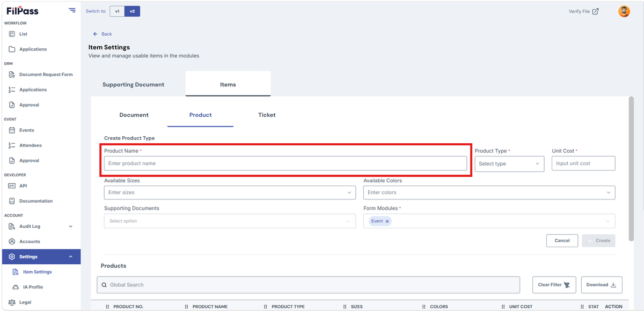Remove the Event tag from Form Modules

(x=387, y=221)
